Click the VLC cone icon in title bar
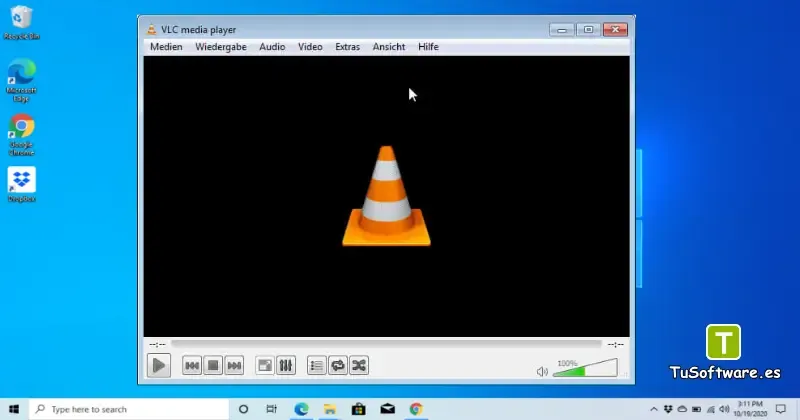The height and width of the screenshot is (420, 800). coord(152,30)
